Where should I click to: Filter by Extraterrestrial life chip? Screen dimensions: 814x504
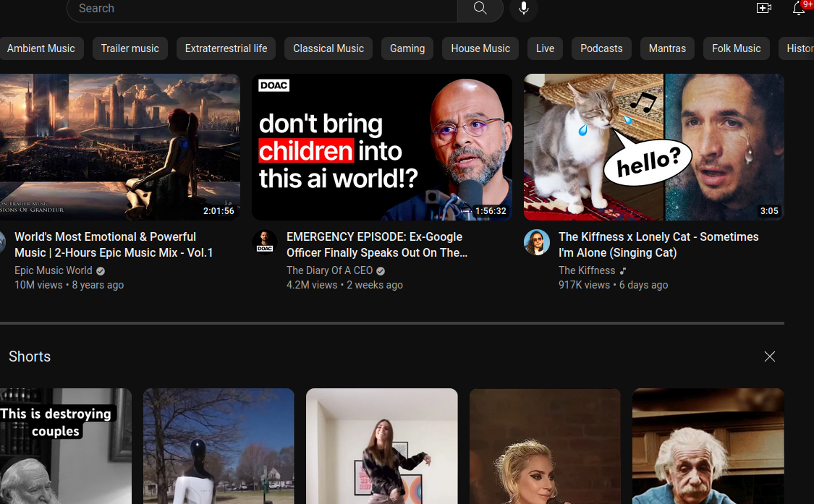(226, 48)
